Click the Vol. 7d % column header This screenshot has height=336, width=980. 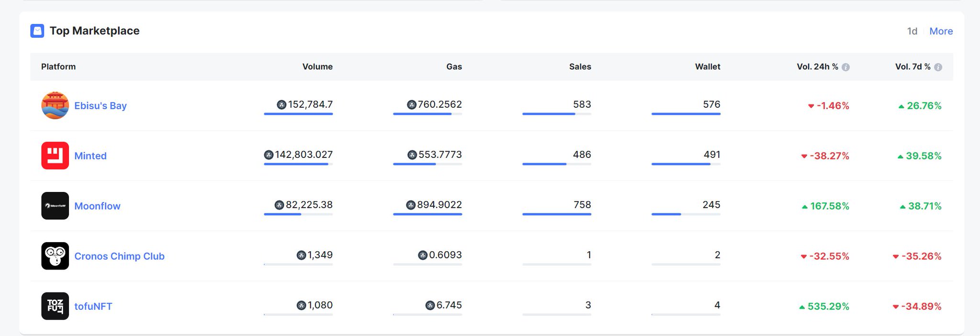913,67
